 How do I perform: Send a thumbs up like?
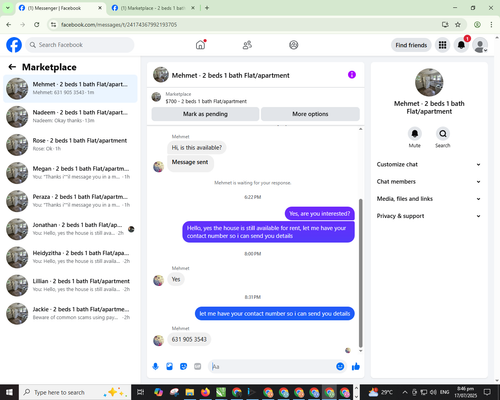356,367
